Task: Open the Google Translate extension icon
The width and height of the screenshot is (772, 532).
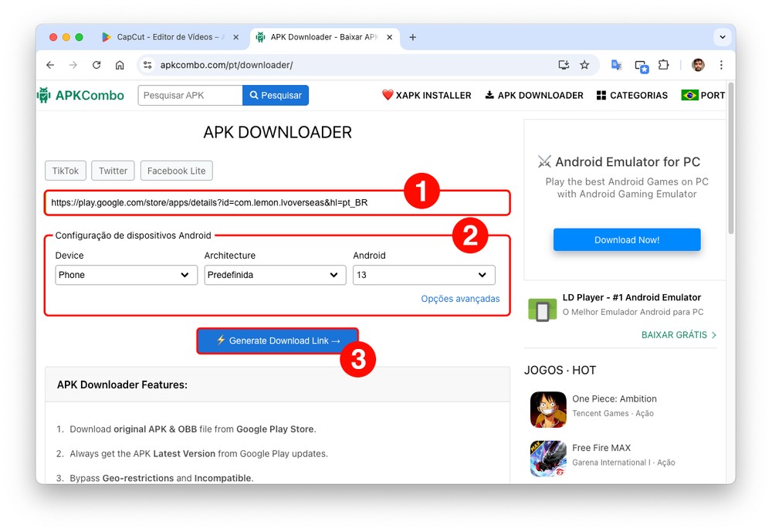Action: coord(616,65)
